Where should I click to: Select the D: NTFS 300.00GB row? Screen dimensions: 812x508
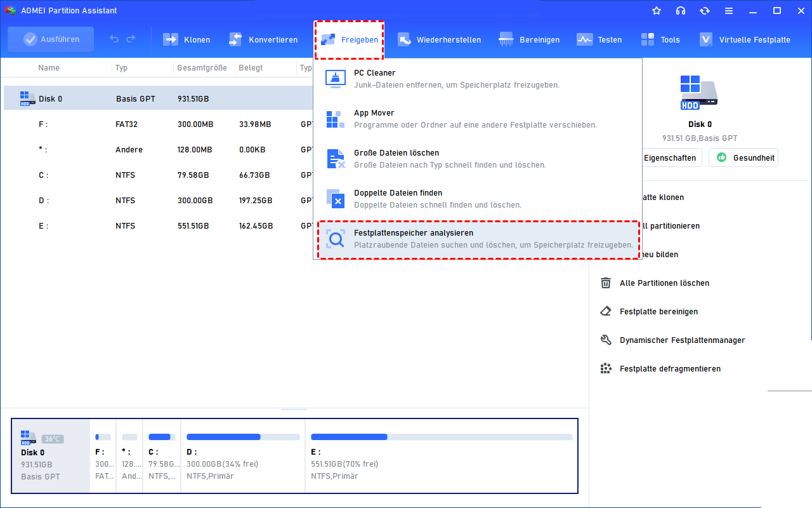159,201
